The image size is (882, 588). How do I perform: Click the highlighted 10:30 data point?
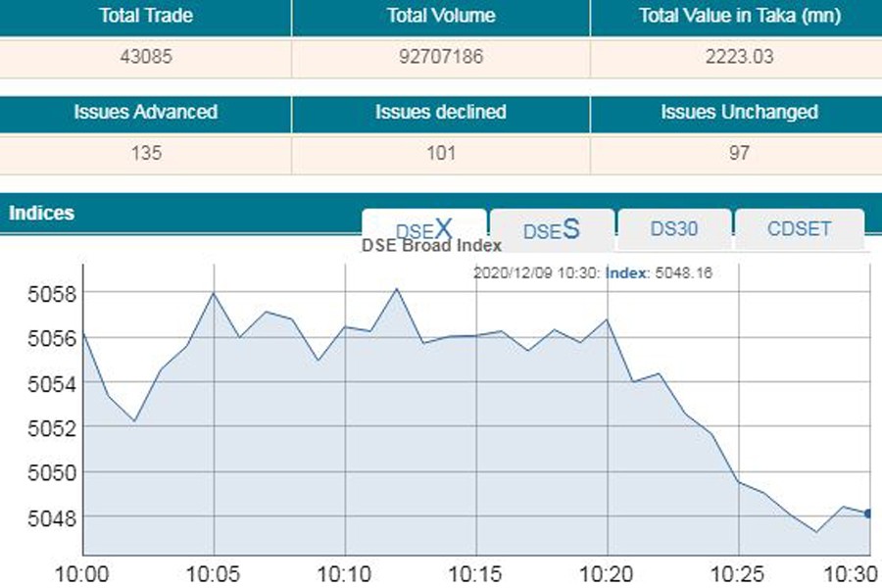(x=868, y=513)
